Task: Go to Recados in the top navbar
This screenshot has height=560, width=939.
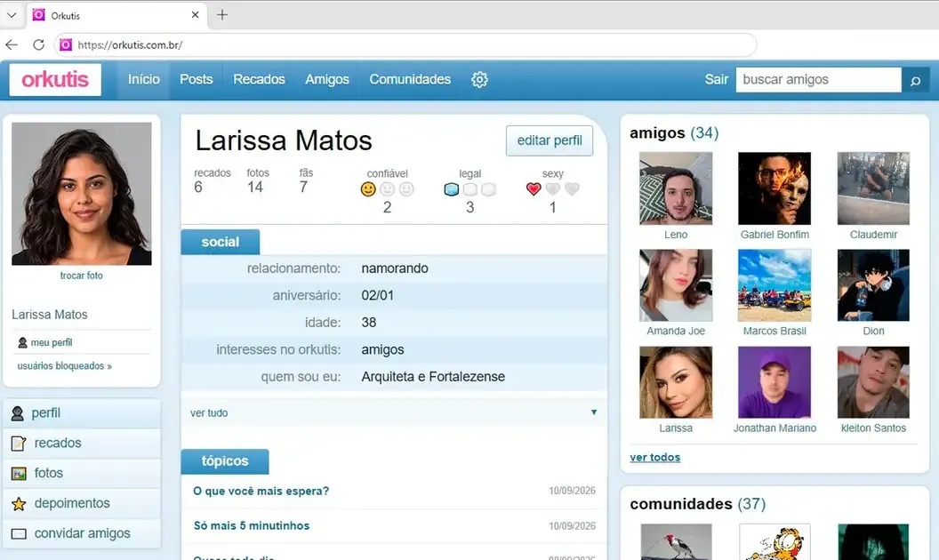Action: coord(260,80)
